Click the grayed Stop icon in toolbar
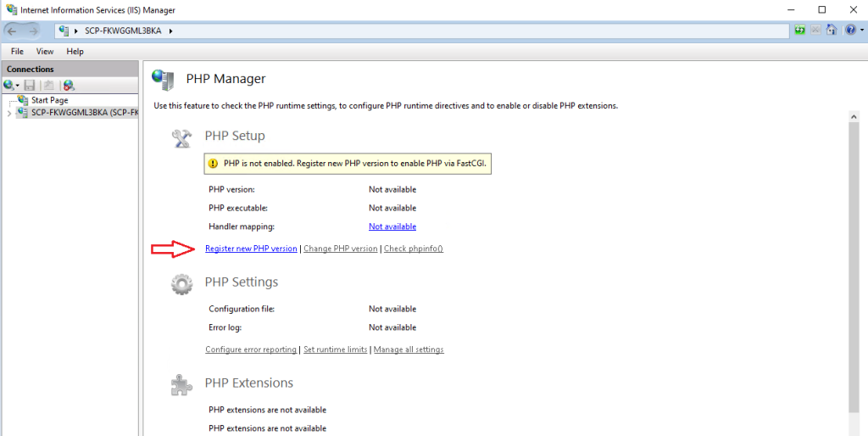This screenshot has width=868, height=436. [x=815, y=31]
